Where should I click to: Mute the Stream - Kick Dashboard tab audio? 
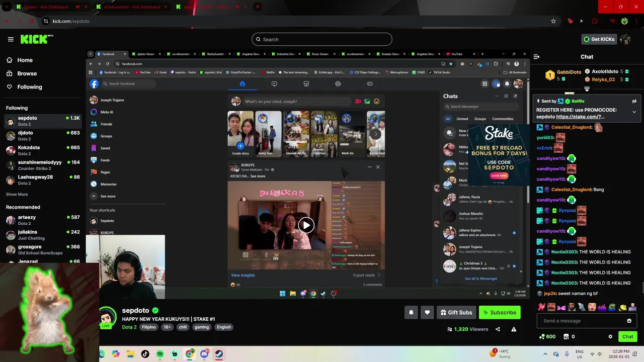tap(77, 7)
